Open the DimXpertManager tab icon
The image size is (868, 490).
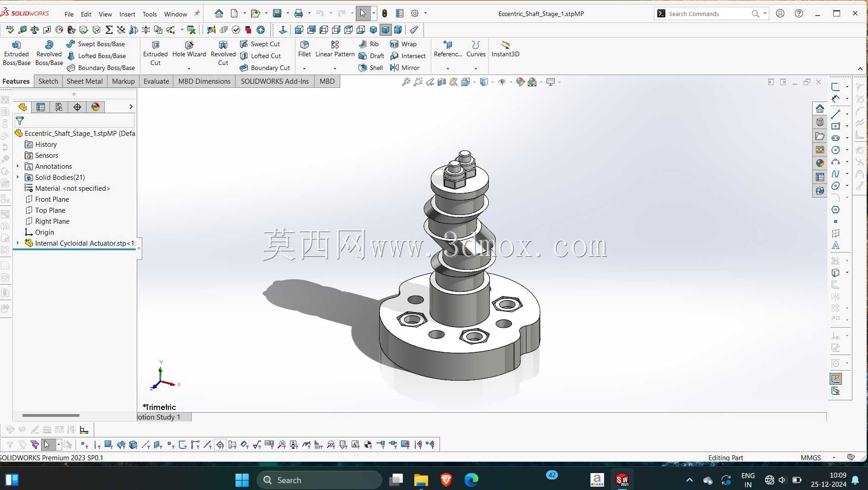(x=77, y=107)
